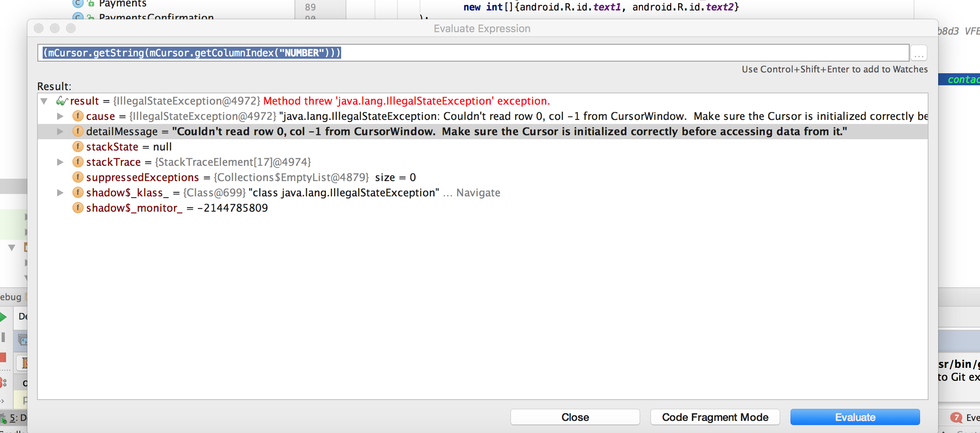The image size is (980, 433).
Task: Select the stackState = null row
Action: tap(483, 147)
